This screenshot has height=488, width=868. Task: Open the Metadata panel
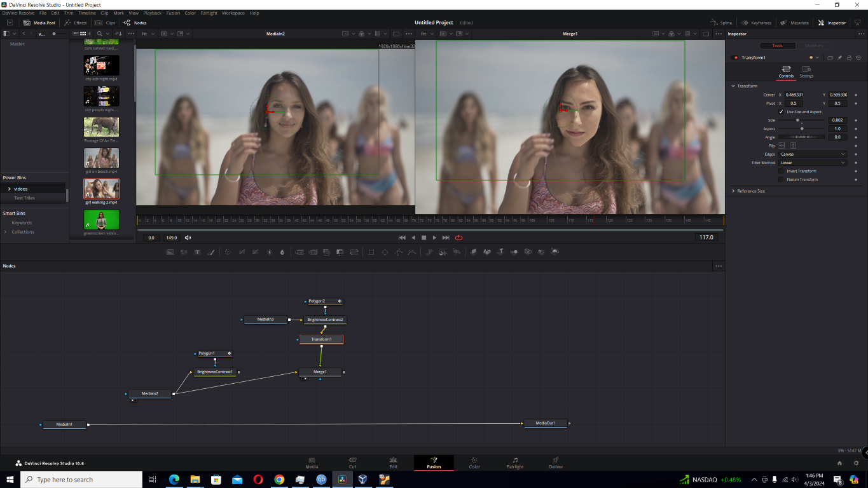click(794, 23)
